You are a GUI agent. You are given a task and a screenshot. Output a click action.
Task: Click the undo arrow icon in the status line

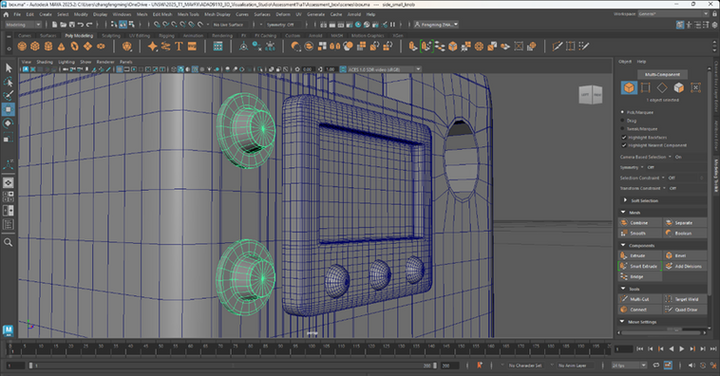pos(80,24)
